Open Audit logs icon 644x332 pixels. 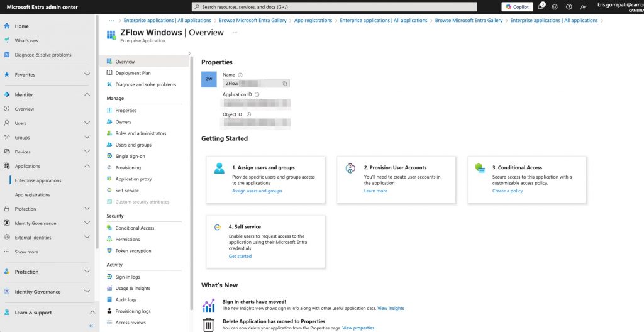pos(109,299)
